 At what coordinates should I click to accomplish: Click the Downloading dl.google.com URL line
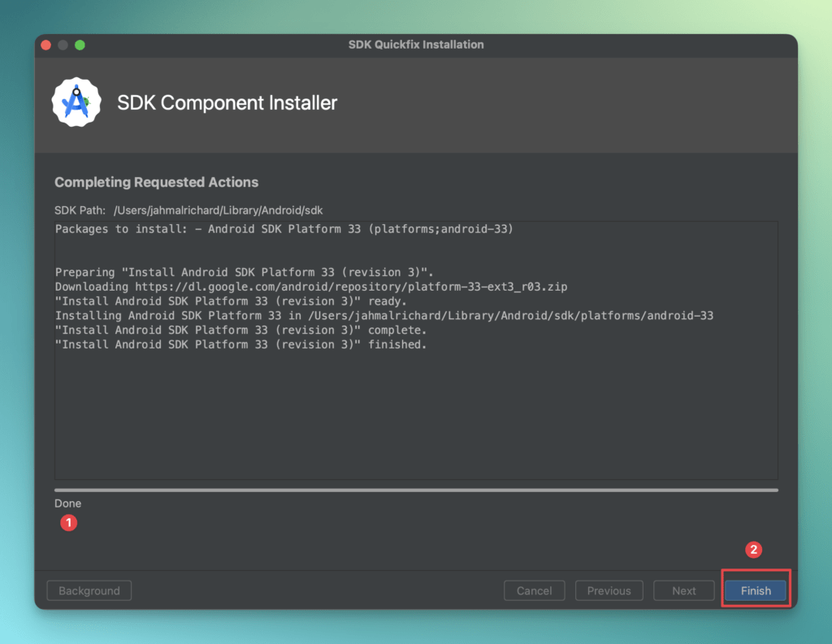pos(311,287)
